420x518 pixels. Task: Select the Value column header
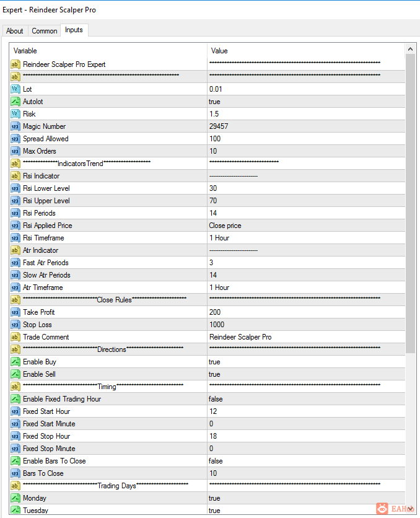coord(306,51)
